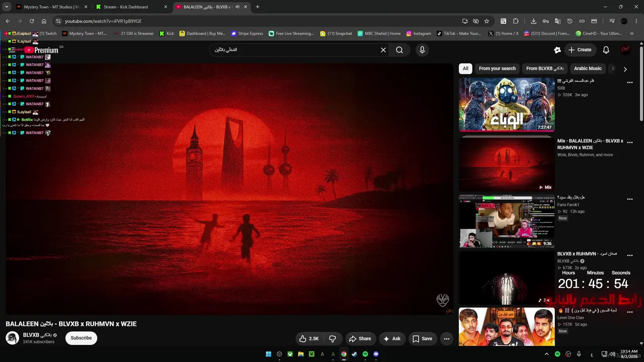Open the browser Extensions puzzle icon
The width and height of the screenshot is (644, 362).
(x=516, y=21)
